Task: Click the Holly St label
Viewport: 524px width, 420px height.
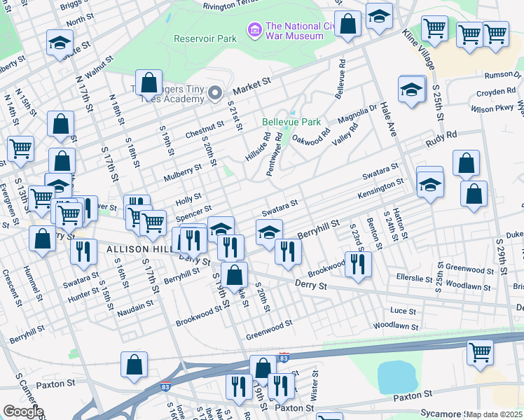Action: click(x=188, y=199)
